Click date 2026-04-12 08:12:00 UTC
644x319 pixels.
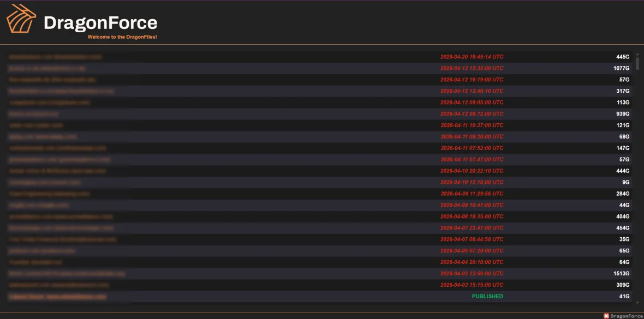[472, 114]
